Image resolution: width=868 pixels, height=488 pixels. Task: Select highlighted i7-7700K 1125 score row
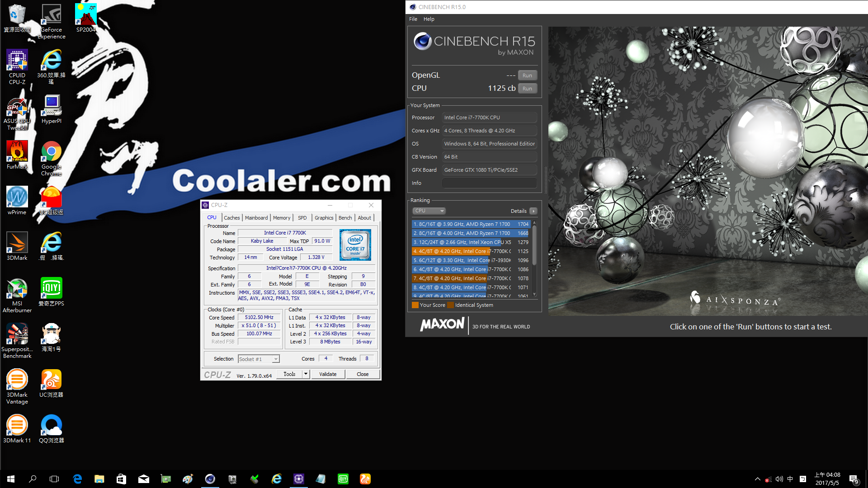click(471, 251)
